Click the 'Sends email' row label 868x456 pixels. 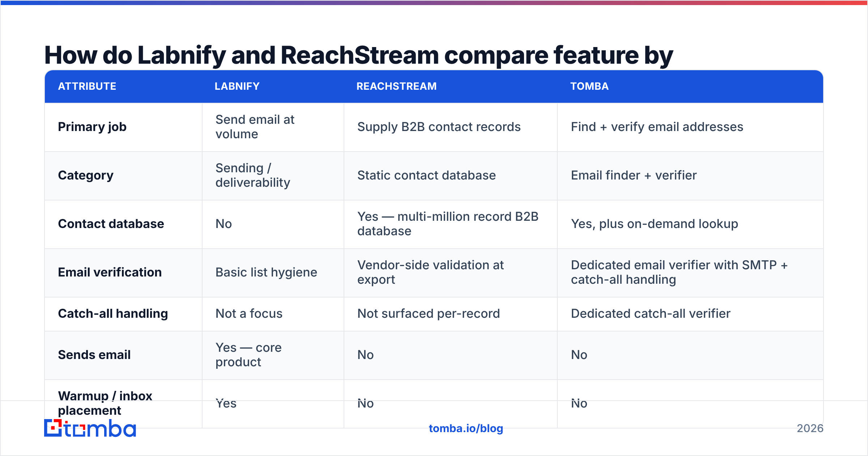(x=94, y=355)
